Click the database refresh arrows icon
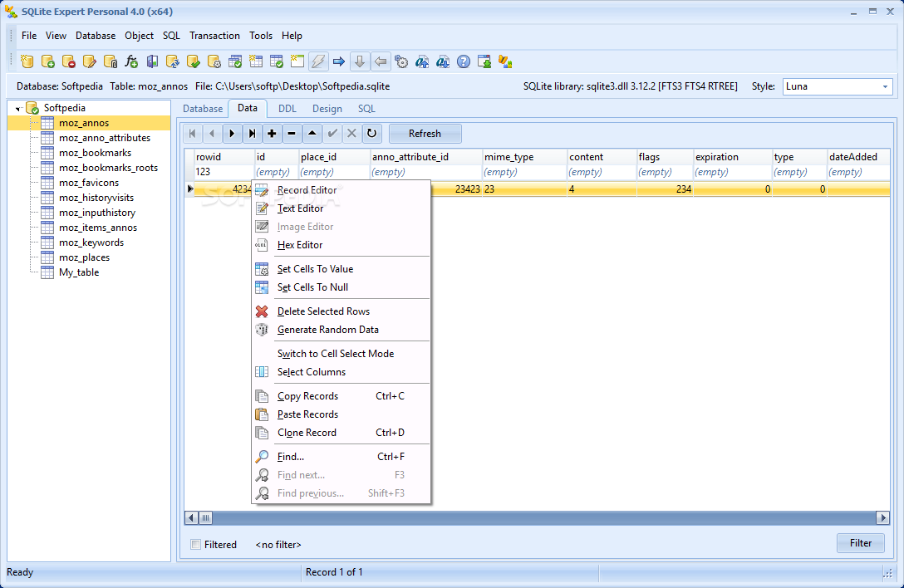Viewport: 904px width, 588px height. click(172, 61)
